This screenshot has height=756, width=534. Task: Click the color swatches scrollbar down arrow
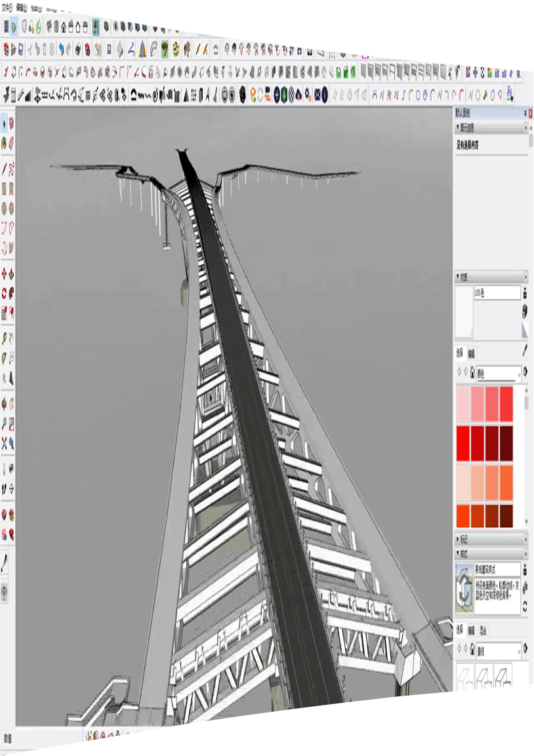tap(525, 522)
